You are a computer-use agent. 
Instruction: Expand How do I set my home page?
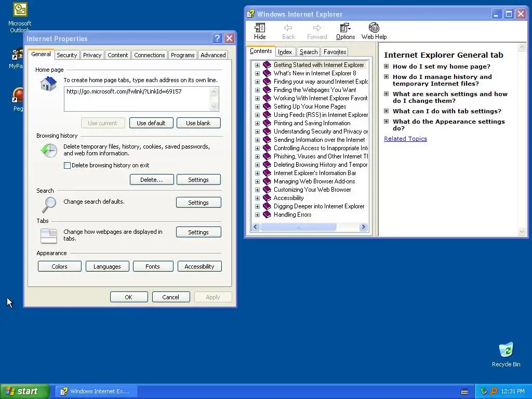pos(386,66)
